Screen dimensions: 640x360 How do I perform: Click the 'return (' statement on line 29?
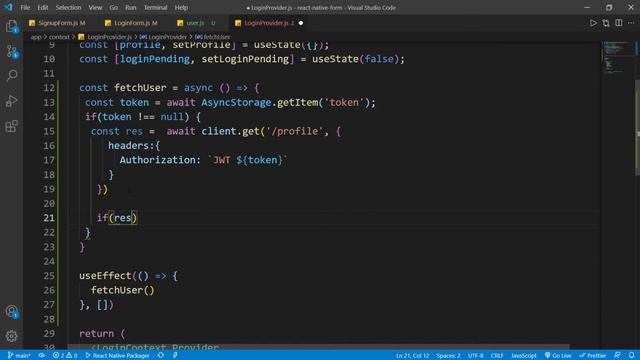[102, 333]
